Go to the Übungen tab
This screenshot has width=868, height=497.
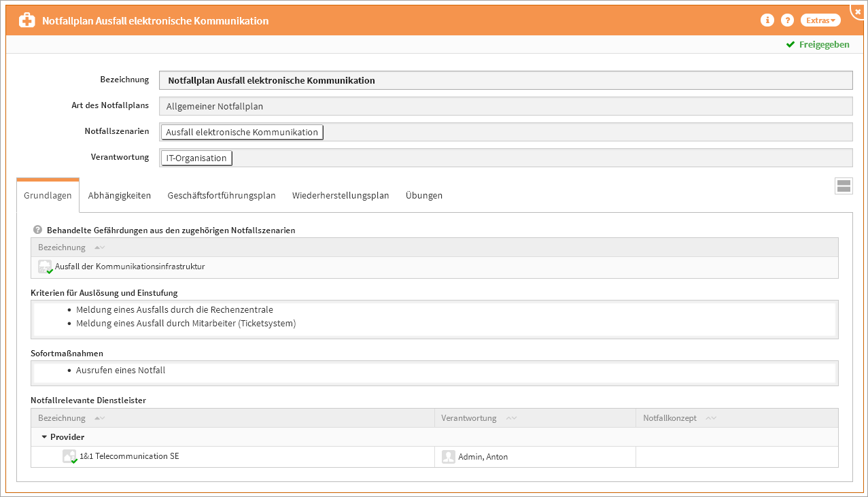424,196
